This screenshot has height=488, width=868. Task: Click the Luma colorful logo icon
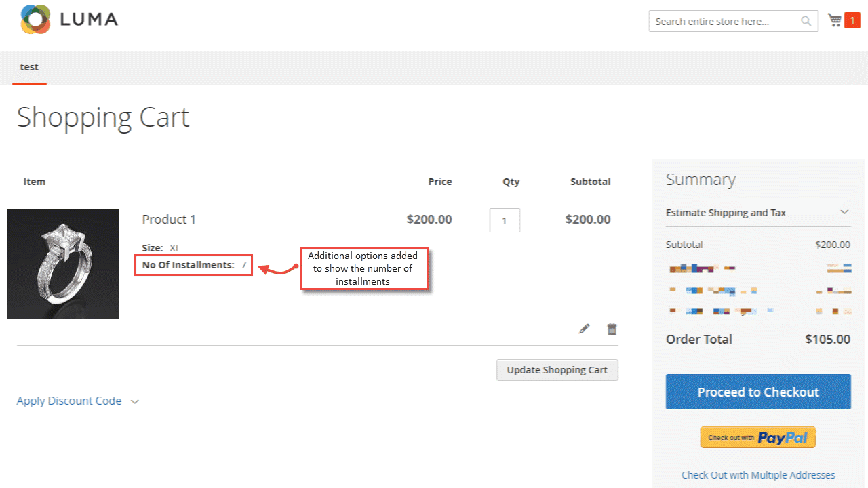tap(35, 20)
